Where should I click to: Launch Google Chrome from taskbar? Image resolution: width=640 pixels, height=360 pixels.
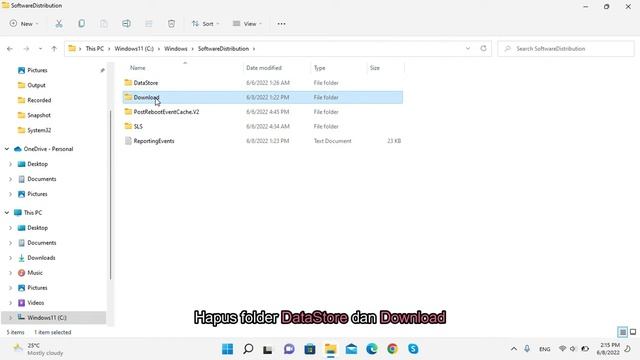click(x=392, y=349)
